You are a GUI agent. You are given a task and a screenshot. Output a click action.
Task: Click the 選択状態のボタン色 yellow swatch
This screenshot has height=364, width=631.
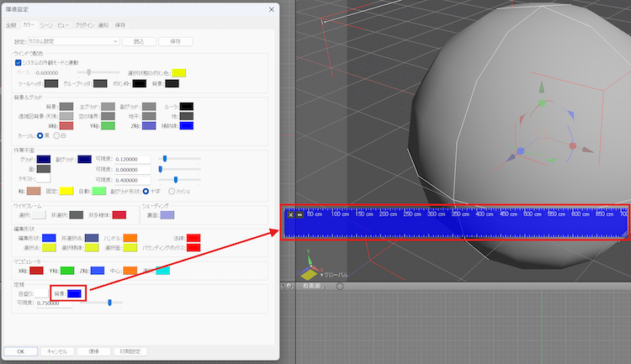pos(178,73)
